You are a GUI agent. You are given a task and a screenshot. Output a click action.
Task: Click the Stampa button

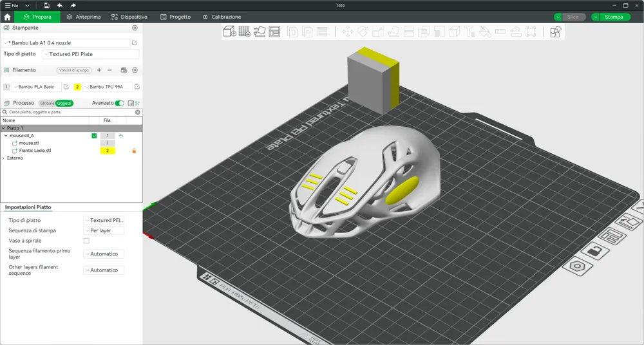point(613,17)
